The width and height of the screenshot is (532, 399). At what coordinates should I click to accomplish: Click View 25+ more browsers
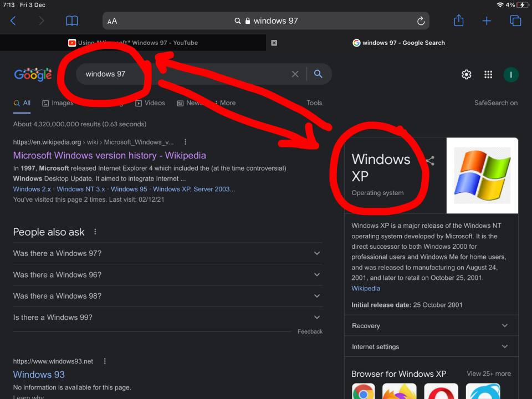(489, 374)
